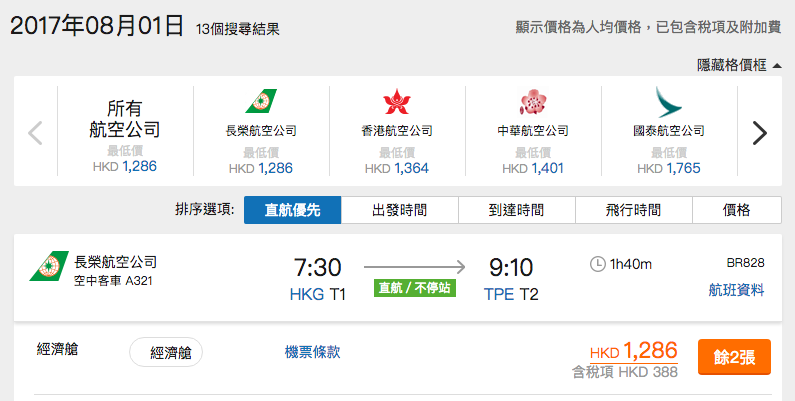
Task: Click the Hong Kong Airlines orchid logo
Action: click(396, 101)
